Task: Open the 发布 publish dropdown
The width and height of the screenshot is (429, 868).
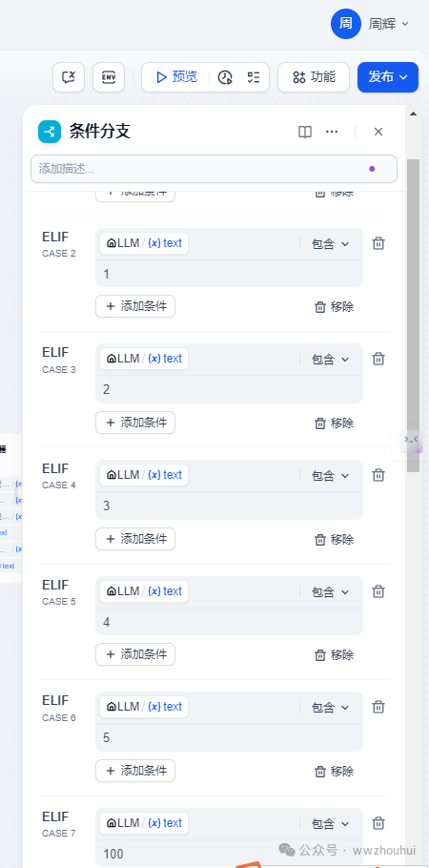Action: pos(388,77)
